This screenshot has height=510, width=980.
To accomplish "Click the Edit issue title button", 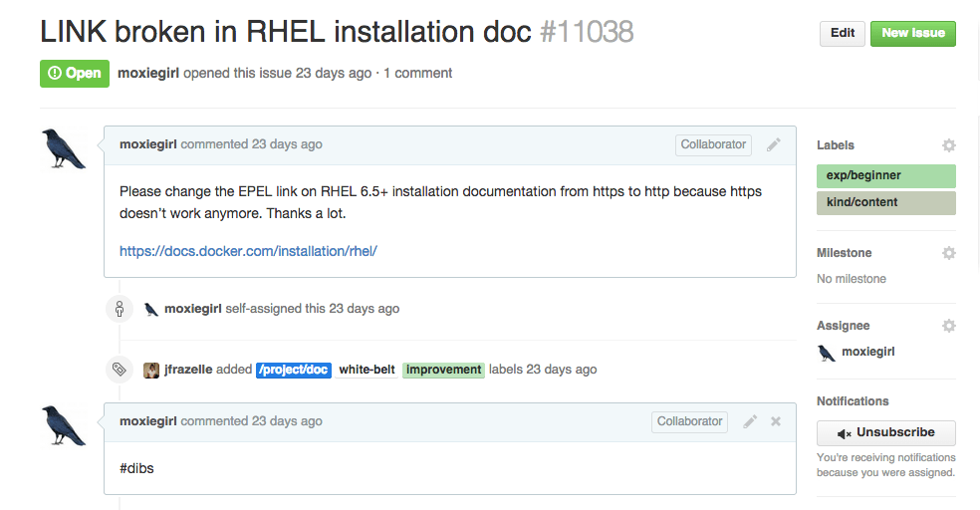I will (842, 33).
